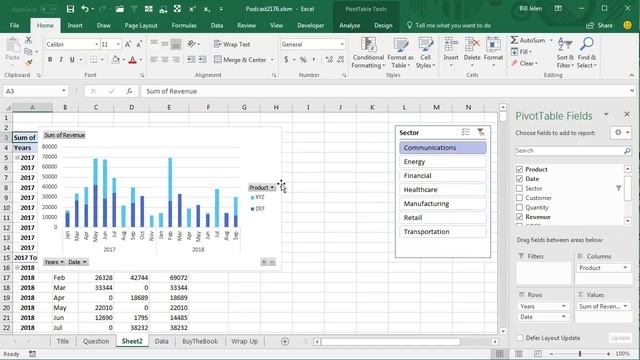Open Format as Table gallery

[x=400, y=53]
